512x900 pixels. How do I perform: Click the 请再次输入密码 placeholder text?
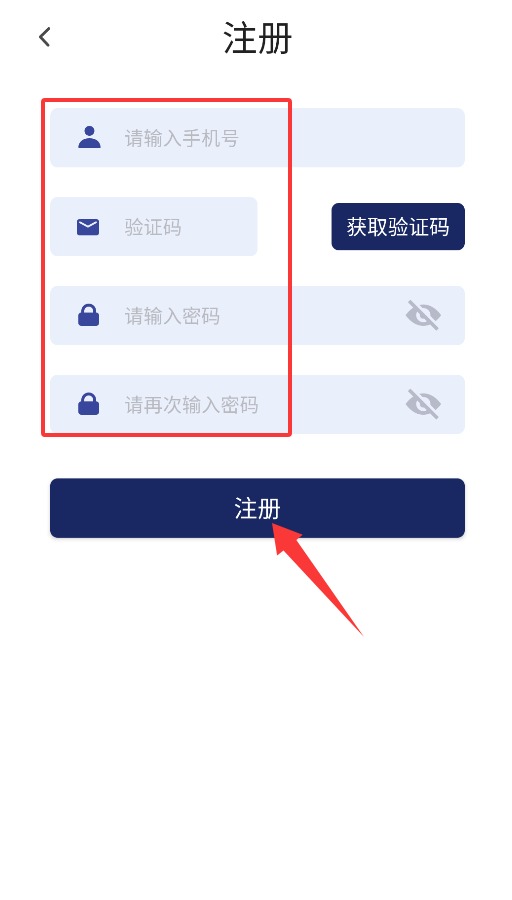click(x=191, y=405)
